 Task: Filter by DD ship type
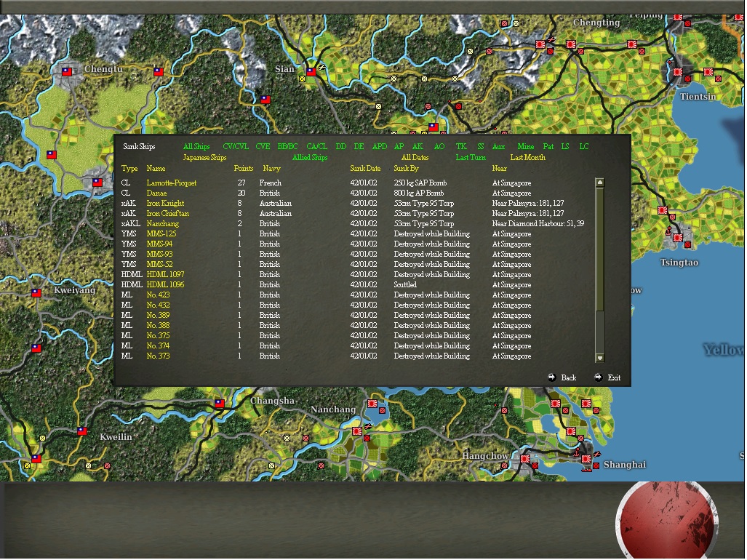(340, 147)
